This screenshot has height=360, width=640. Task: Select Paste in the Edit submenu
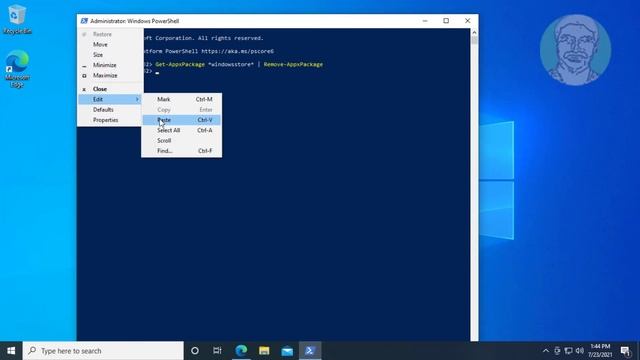(182, 120)
